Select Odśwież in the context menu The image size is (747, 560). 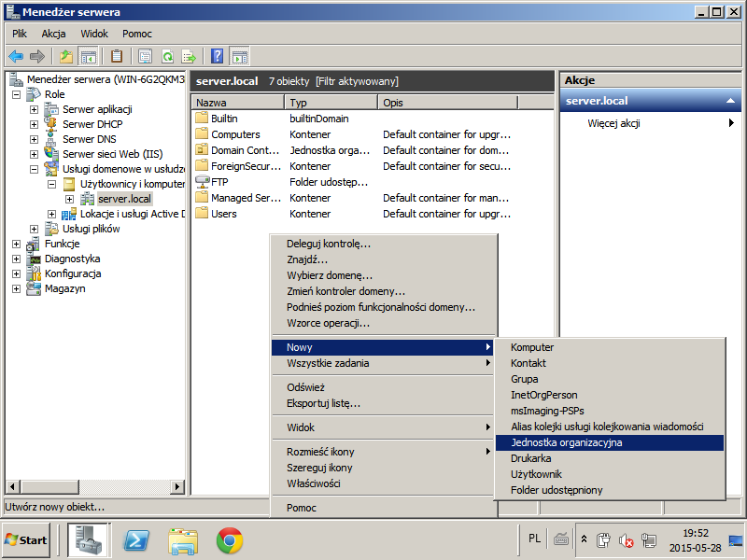coord(384,387)
